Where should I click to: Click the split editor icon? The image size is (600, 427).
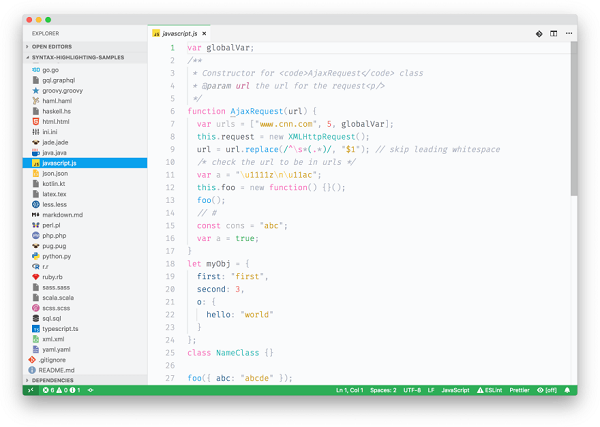coord(554,33)
